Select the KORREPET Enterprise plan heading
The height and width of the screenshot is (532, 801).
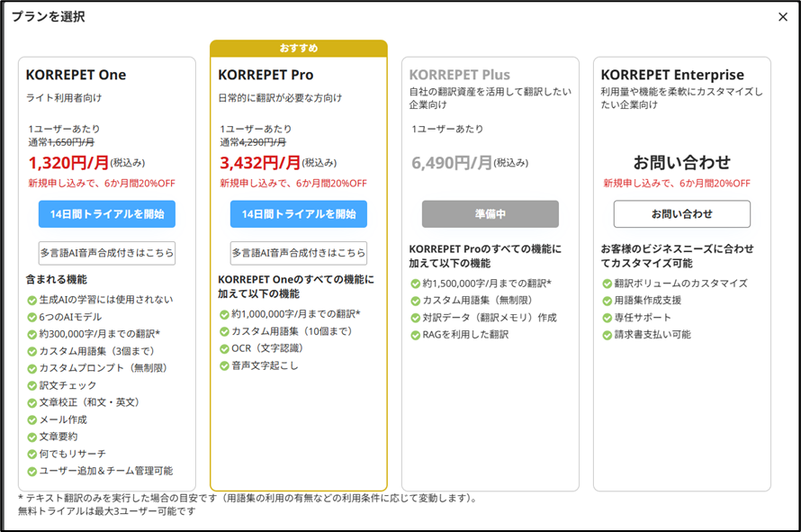[x=672, y=75]
